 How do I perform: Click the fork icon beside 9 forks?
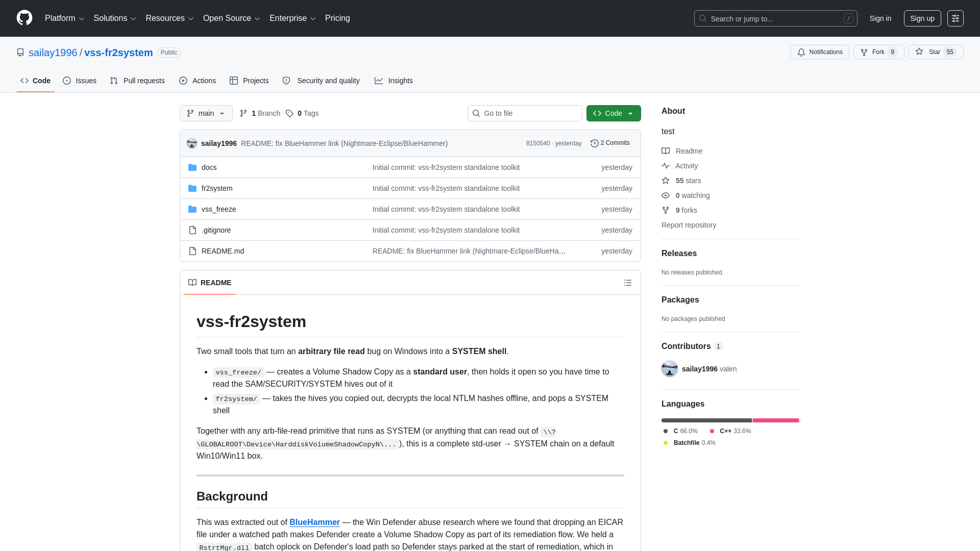(x=666, y=210)
